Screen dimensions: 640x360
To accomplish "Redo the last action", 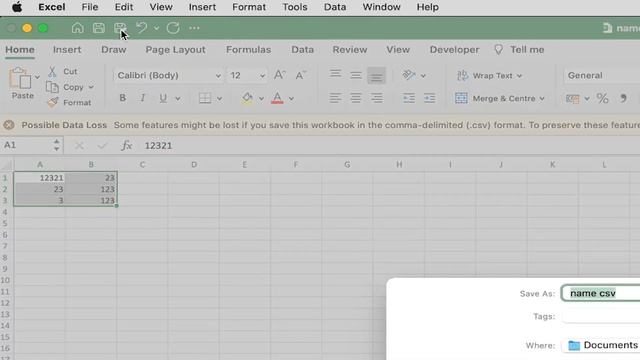I will pyautogui.click(x=173, y=28).
